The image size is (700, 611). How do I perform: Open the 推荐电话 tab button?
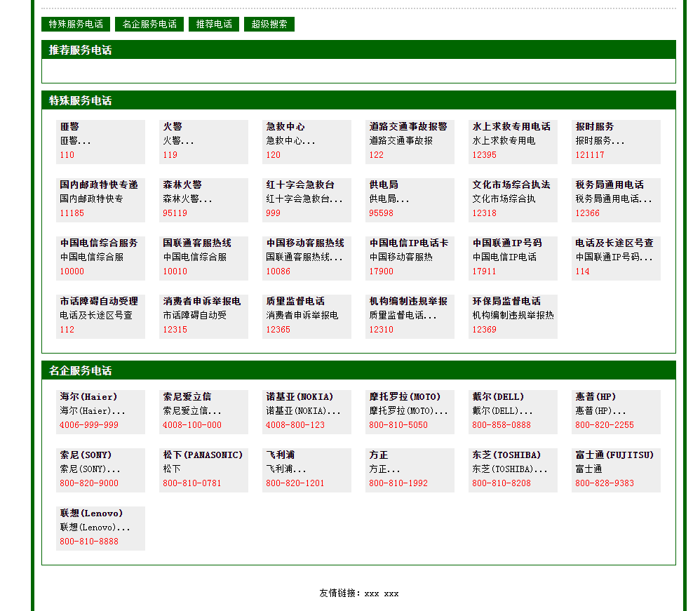(x=214, y=24)
